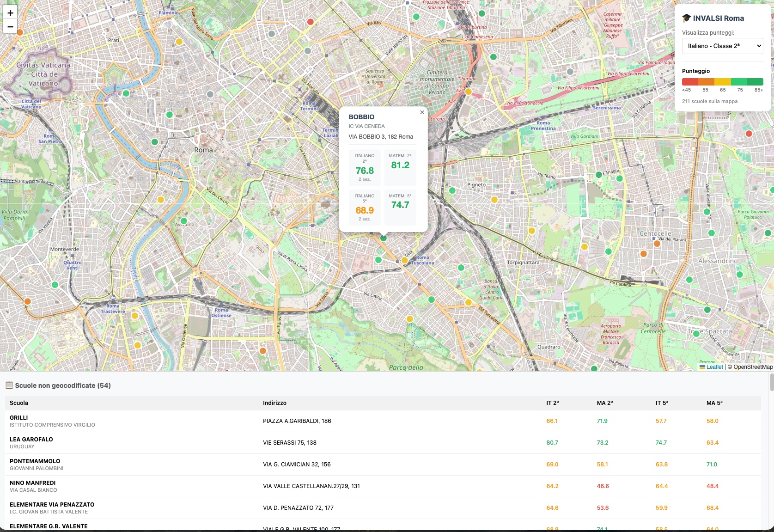Click the gray marker near Via Filippo Fiorentini

point(570,72)
